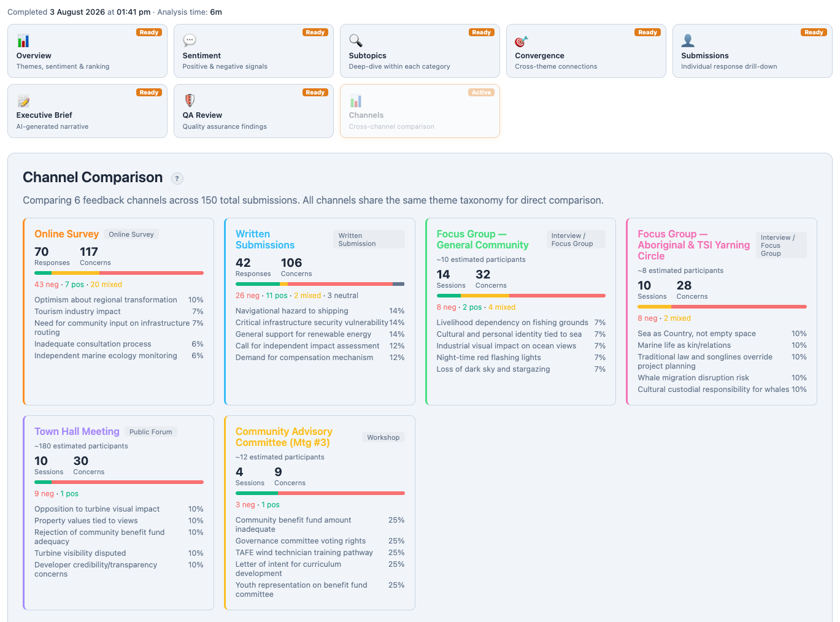The height and width of the screenshot is (622, 840).
Task: Select the QA Review card title
Action: 202,115
